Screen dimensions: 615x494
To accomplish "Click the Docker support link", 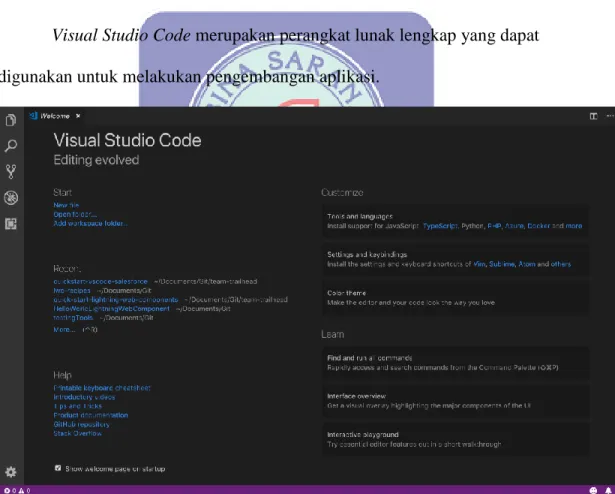I will click(x=539, y=226).
